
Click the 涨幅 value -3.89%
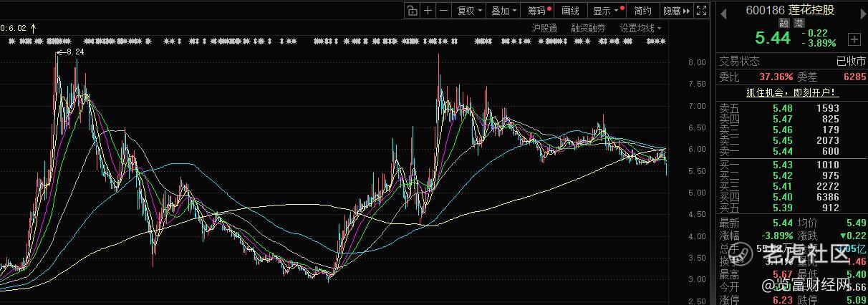click(776, 236)
